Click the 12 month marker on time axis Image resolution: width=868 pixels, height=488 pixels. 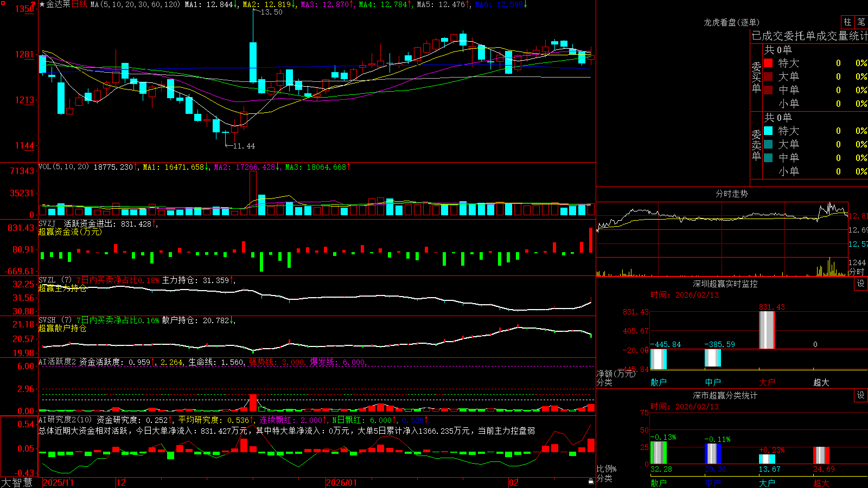122,483
